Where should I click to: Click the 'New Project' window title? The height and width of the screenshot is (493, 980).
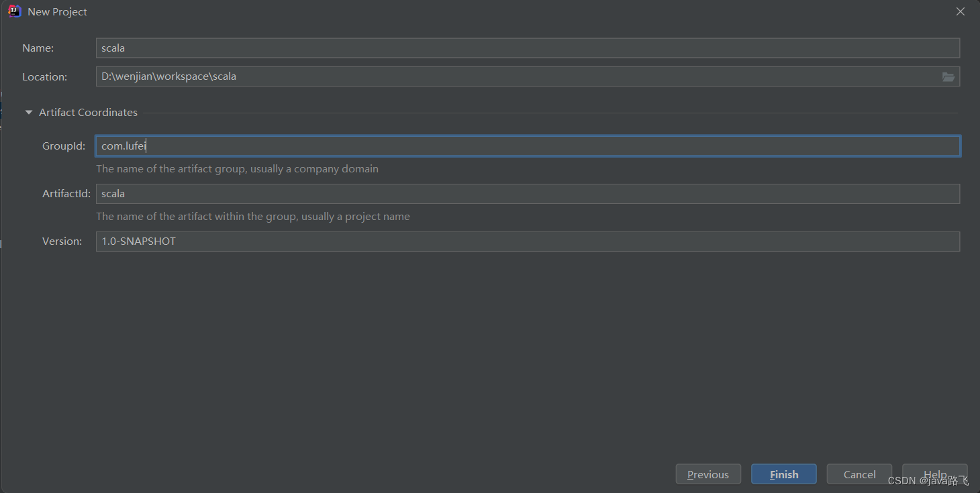click(57, 12)
